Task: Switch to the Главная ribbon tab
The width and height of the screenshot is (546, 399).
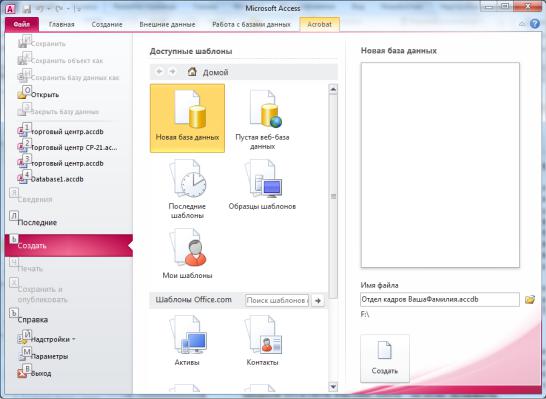Action: click(62, 24)
